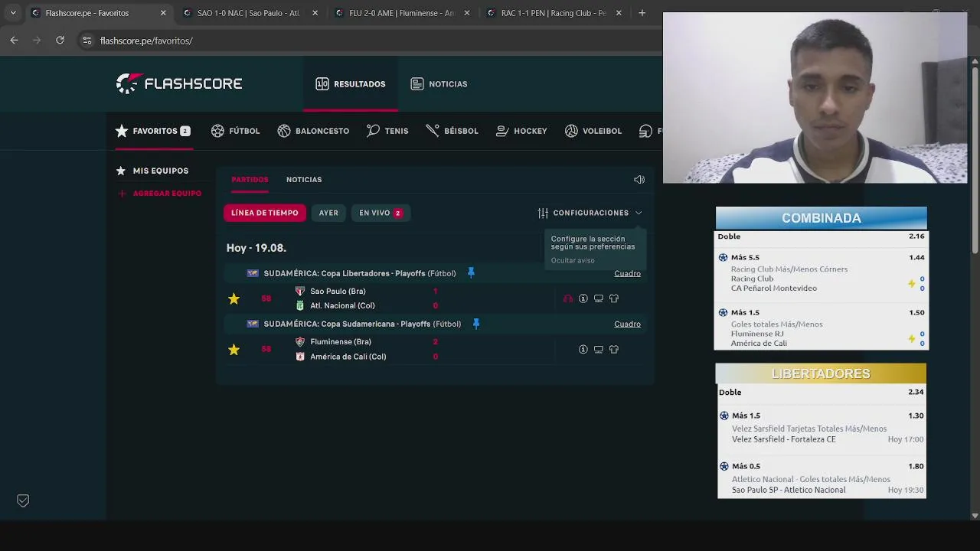Click the Libertadores bet panel header
The width and height of the screenshot is (980, 551).
[821, 373]
